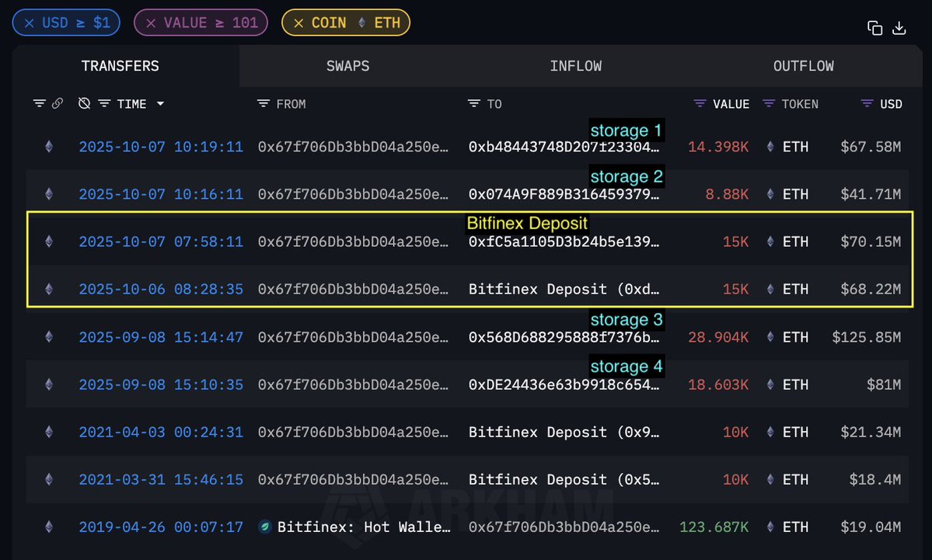Image resolution: width=932 pixels, height=560 pixels.
Task: Click the $18.4M USD amount
Action: click(875, 480)
